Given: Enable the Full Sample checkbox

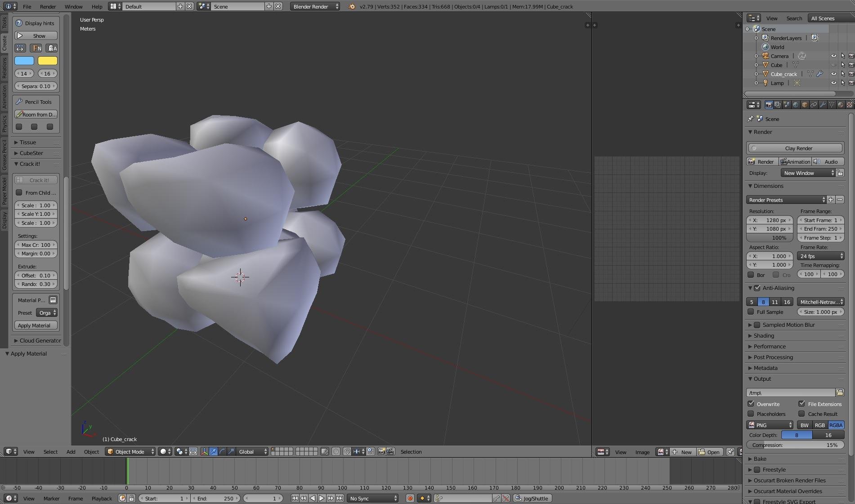Looking at the screenshot, I should (x=751, y=312).
